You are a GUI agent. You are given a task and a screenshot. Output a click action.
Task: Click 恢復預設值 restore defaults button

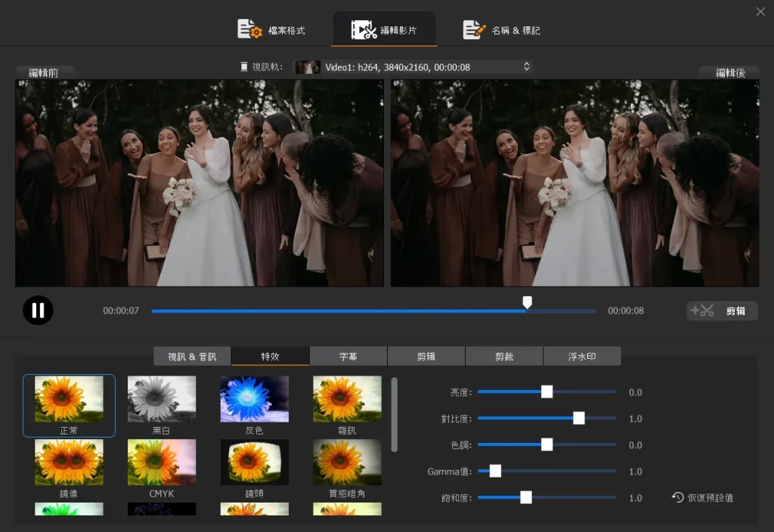[703, 497]
